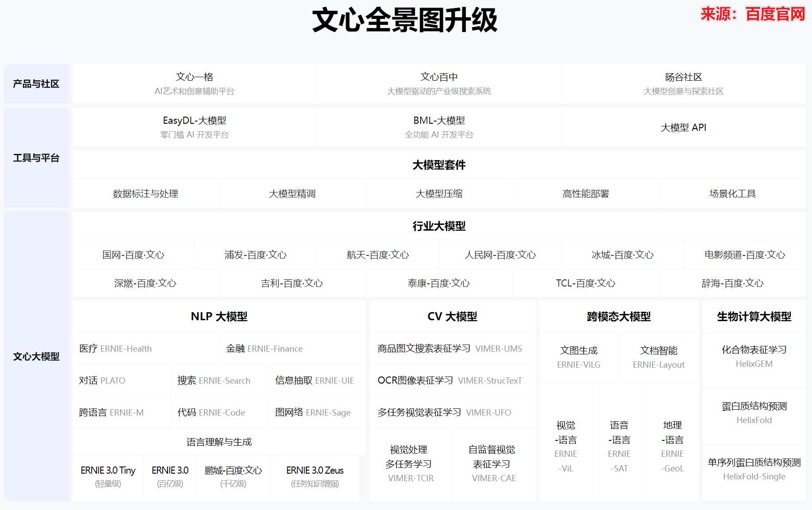Open the 旸谷社区 community card
Screen dimensions: 812x510
click(683, 84)
